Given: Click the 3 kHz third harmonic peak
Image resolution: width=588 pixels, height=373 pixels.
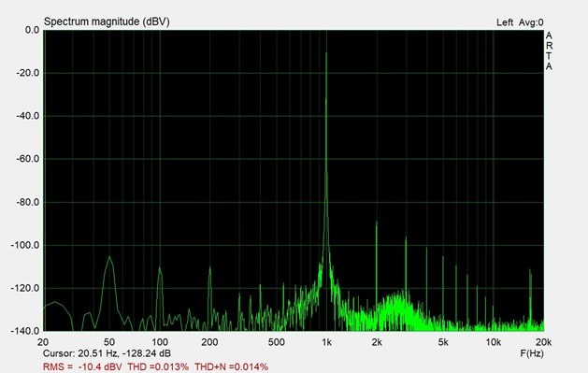Looking at the screenshot, I should pyautogui.click(x=406, y=237).
